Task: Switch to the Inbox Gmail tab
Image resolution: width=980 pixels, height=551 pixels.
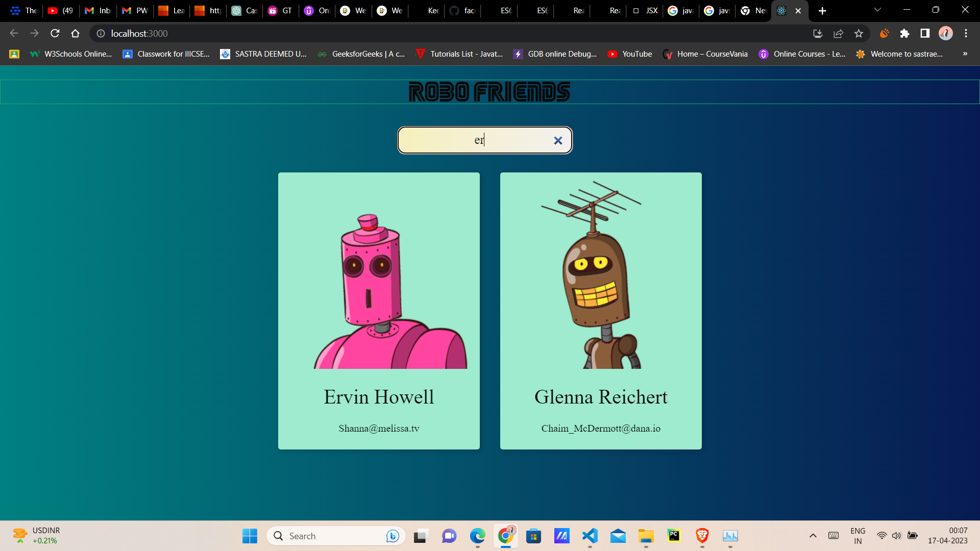Action: coord(98,10)
